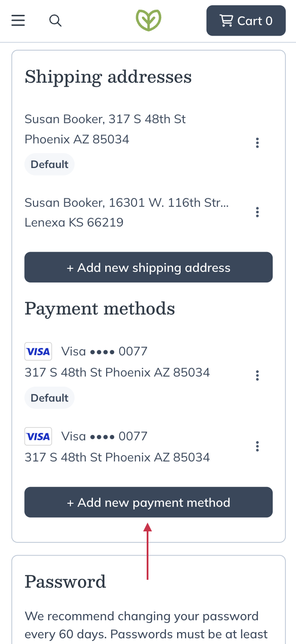Open options for the Lenexa shipping address
The image size is (296, 644).
pyautogui.click(x=257, y=212)
